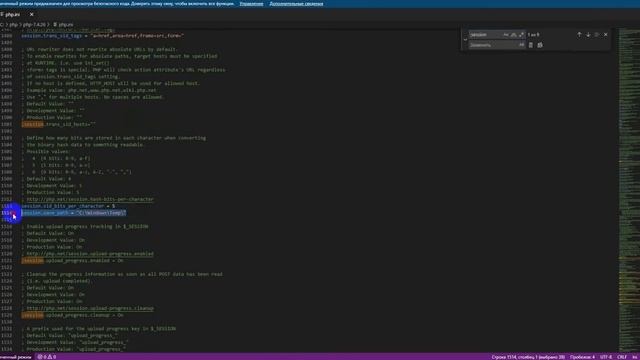640x360 pixels.
Task: Click the session.trans_sid_tags line
Action: pos(102,36)
